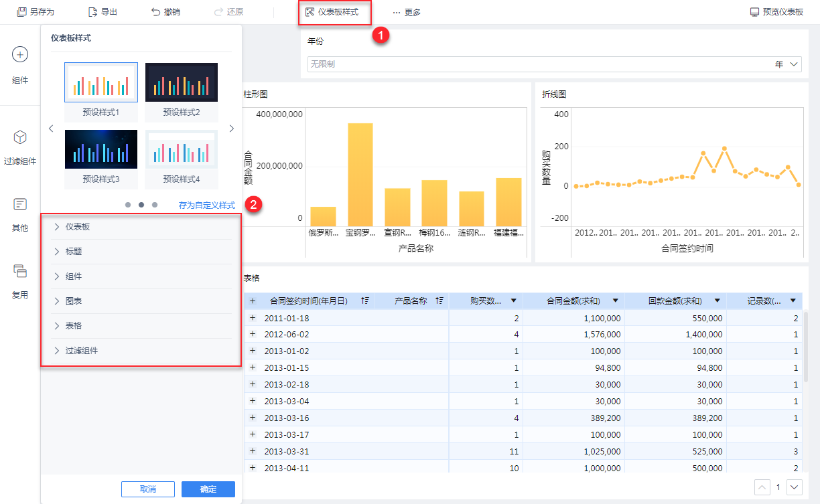
Task: Click the 其他 icon in left sidebar
Action: pos(20,204)
